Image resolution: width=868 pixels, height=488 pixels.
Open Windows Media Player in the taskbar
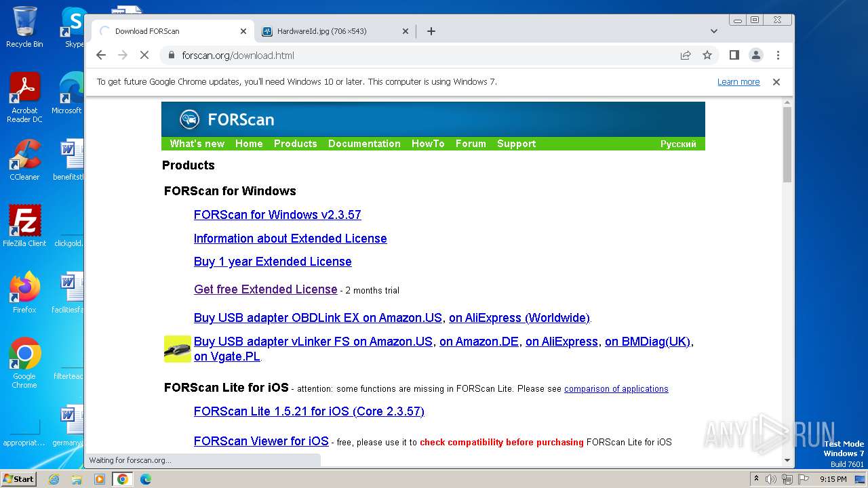click(x=100, y=479)
